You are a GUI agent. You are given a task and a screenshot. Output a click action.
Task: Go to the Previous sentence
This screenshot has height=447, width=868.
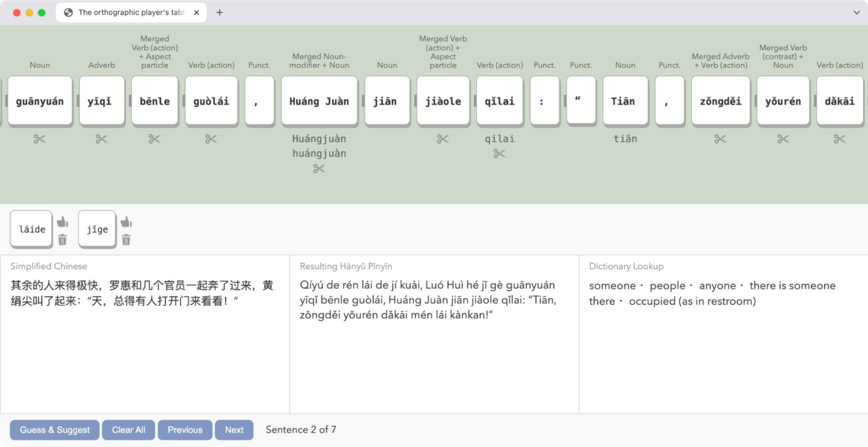coord(185,430)
